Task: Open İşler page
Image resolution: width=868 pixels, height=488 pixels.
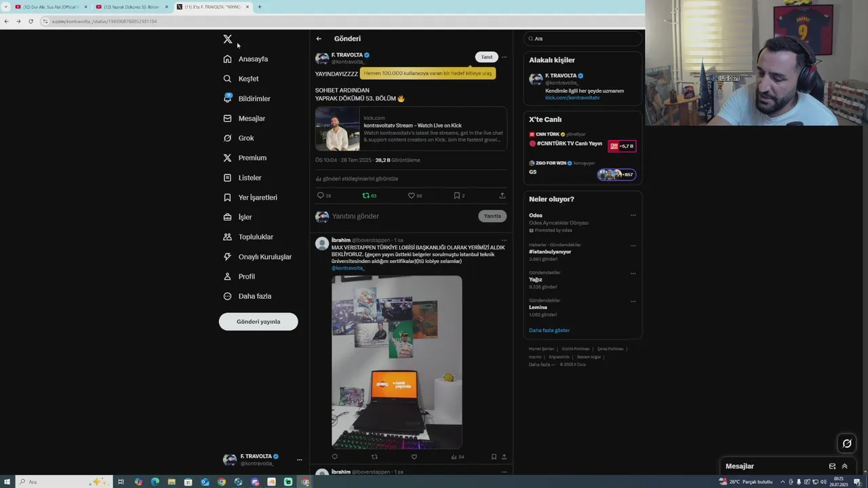Action: [237, 217]
